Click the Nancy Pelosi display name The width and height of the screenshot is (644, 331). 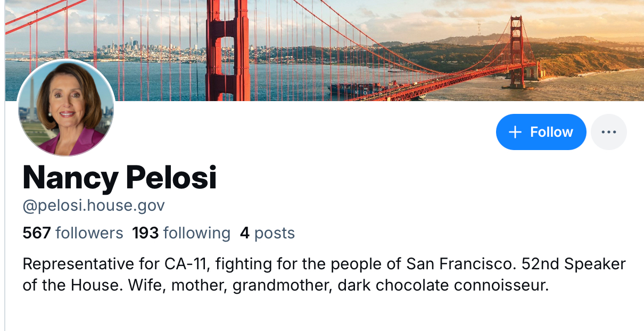point(119,177)
